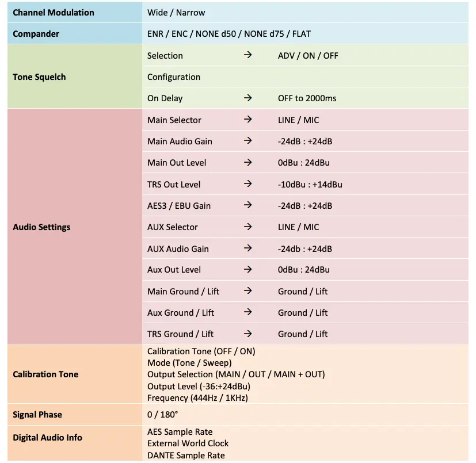The image size is (476, 463).
Task: Click the arrow next to AES3 / EBU Gain
Action: click(x=247, y=206)
